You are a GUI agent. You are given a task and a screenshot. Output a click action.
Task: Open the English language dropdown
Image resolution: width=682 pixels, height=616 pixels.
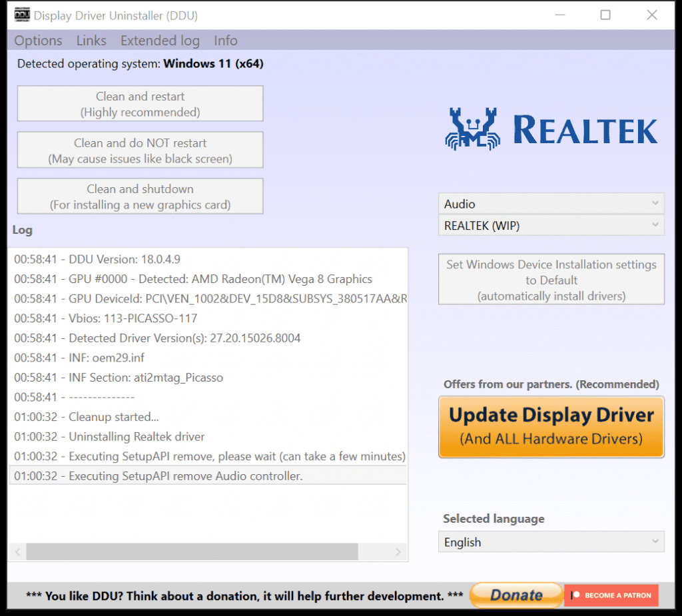click(551, 542)
